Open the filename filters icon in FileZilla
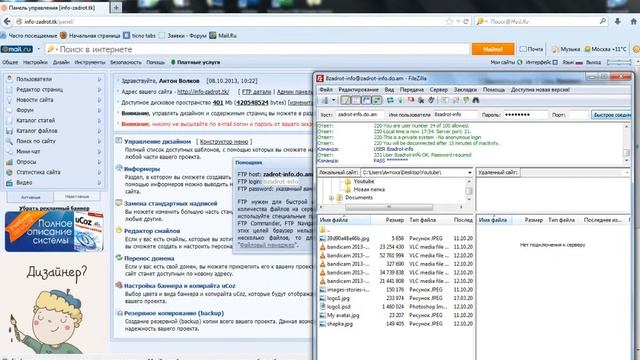This screenshot has width=640, height=360. click(x=444, y=100)
